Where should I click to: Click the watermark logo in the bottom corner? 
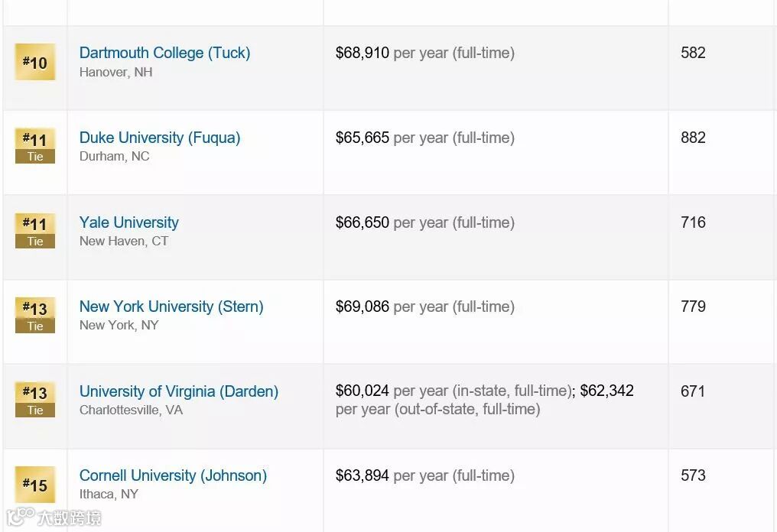pos(54,517)
